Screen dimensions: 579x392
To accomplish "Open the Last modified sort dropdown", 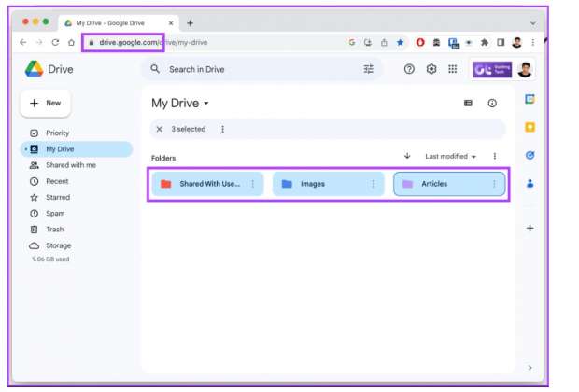I will [x=451, y=157].
